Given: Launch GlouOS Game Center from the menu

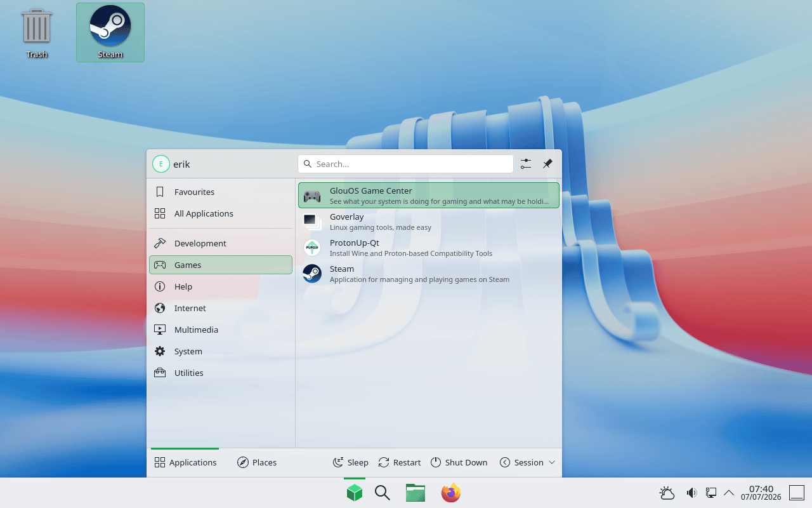Looking at the screenshot, I should [x=429, y=196].
